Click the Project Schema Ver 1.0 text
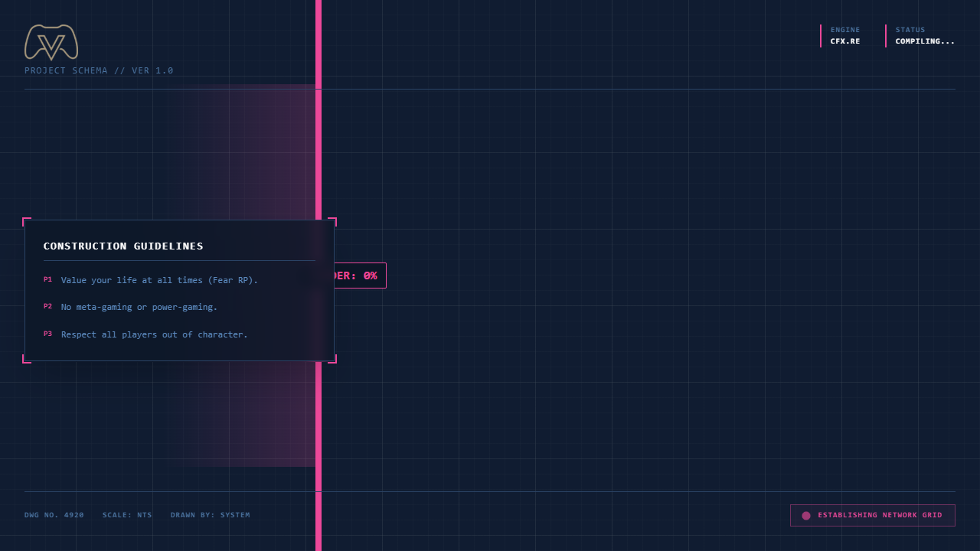The image size is (980, 551). pyautogui.click(x=99, y=70)
